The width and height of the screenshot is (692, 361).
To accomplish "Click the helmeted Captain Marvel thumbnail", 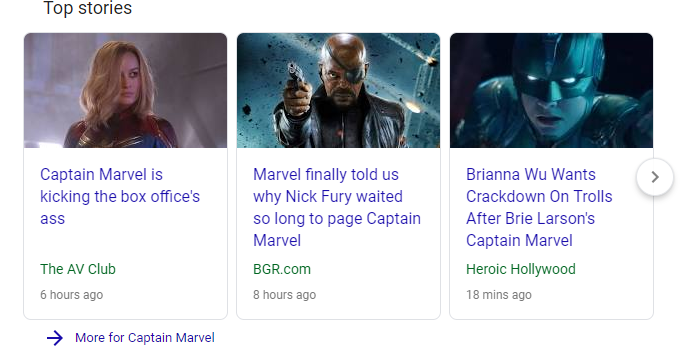I will point(551,90).
